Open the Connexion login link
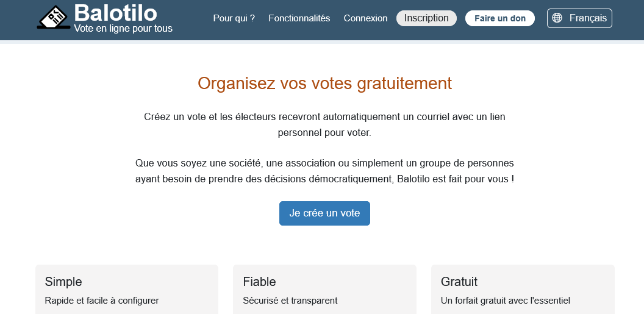 pyautogui.click(x=365, y=18)
